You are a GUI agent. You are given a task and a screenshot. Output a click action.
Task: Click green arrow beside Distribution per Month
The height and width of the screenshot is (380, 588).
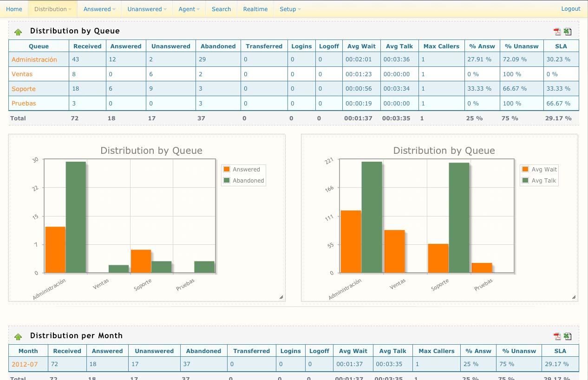tap(18, 337)
